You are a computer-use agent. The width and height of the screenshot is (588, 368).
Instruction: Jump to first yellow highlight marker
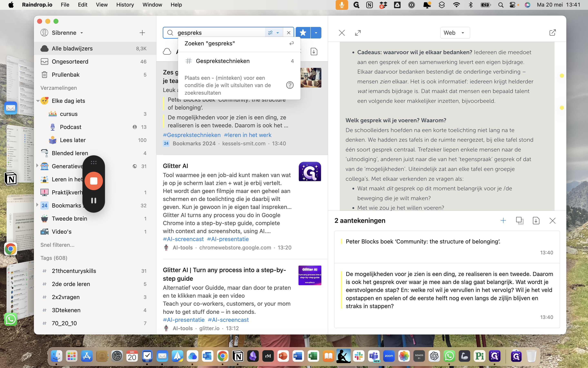coord(562,76)
